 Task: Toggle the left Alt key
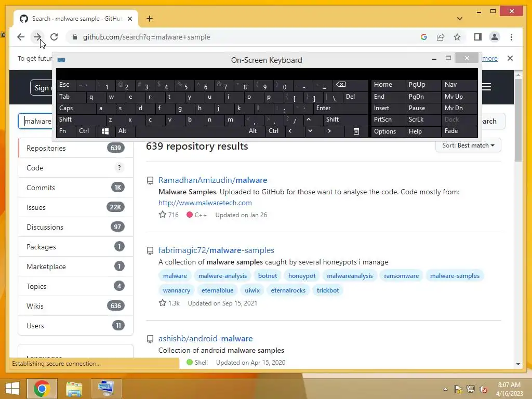[x=125, y=131]
